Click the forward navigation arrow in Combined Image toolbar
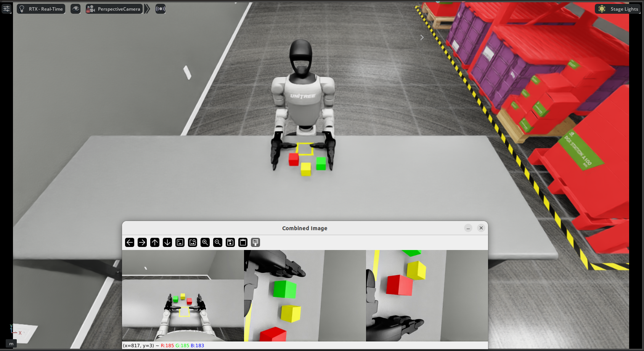The height and width of the screenshot is (351, 644). click(142, 242)
